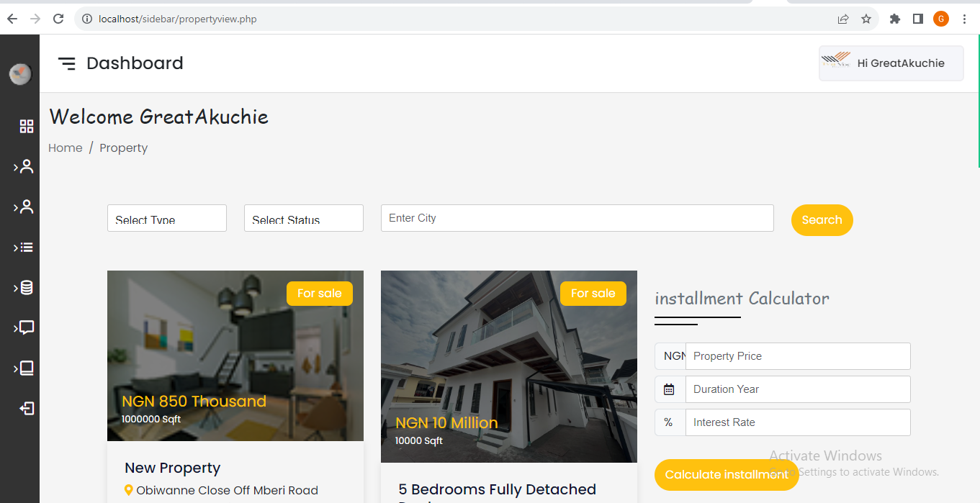Expand the Select Status dropdown
Screen dimensions: 980x503
pos(304,219)
